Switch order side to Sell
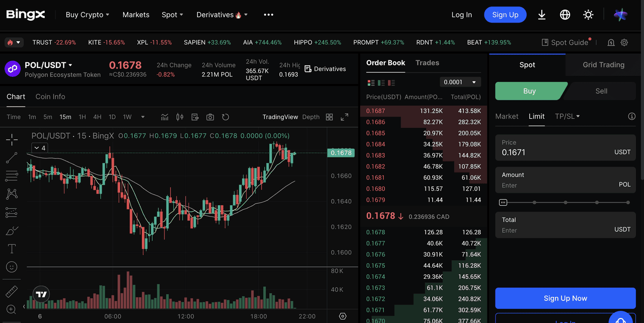The width and height of the screenshot is (644, 323). [601, 91]
